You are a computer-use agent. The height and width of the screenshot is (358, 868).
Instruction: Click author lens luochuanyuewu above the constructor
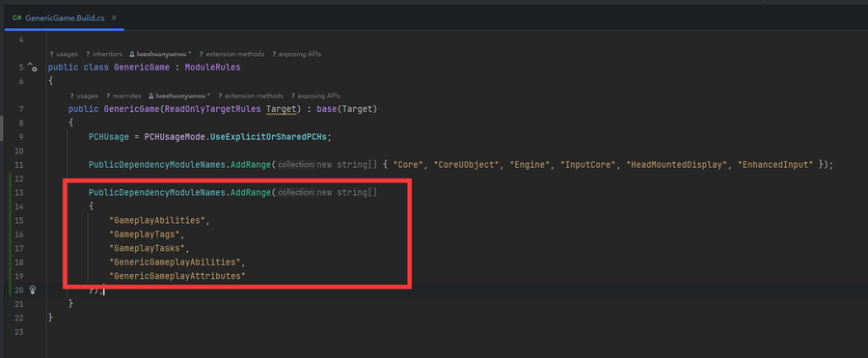click(179, 96)
